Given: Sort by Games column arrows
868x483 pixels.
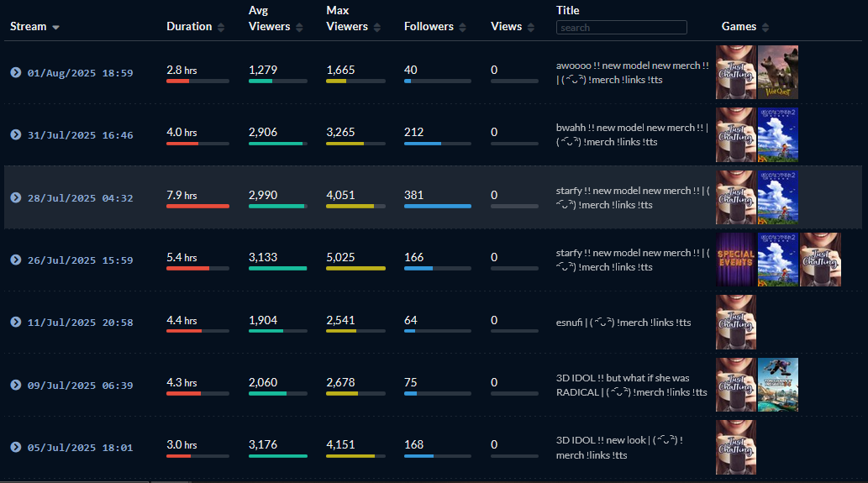Looking at the screenshot, I should click(x=765, y=27).
